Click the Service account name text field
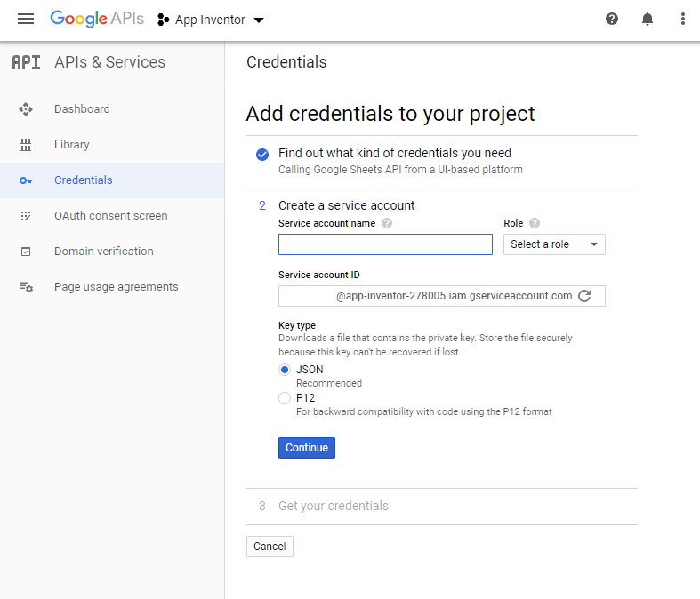700x599 pixels. point(385,244)
